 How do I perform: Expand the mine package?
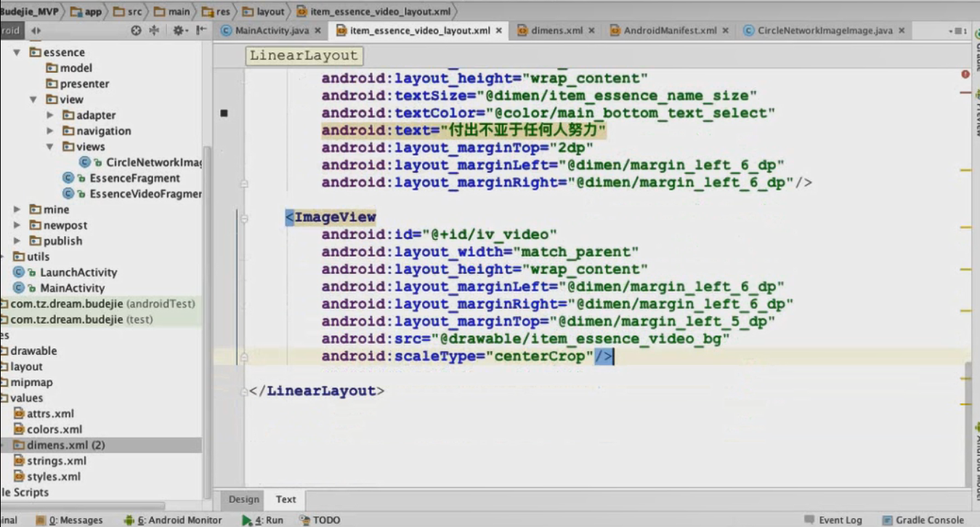[17, 209]
